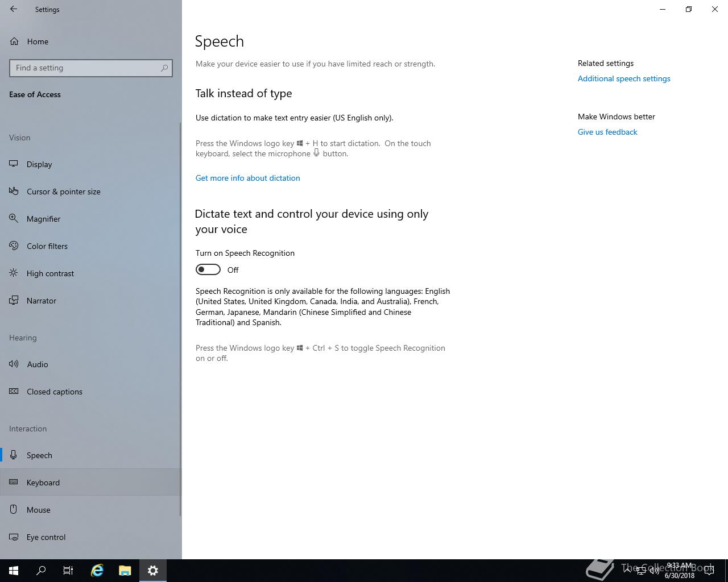Click the Talk instead of type heading
The height and width of the screenshot is (582, 728).
(x=243, y=93)
